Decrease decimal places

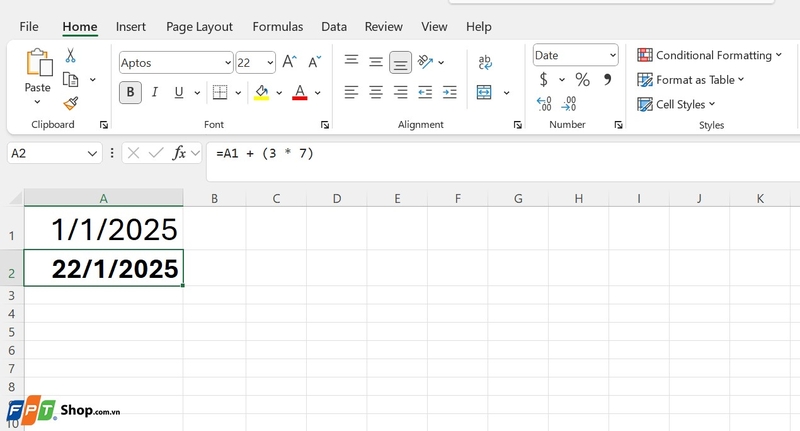(568, 104)
